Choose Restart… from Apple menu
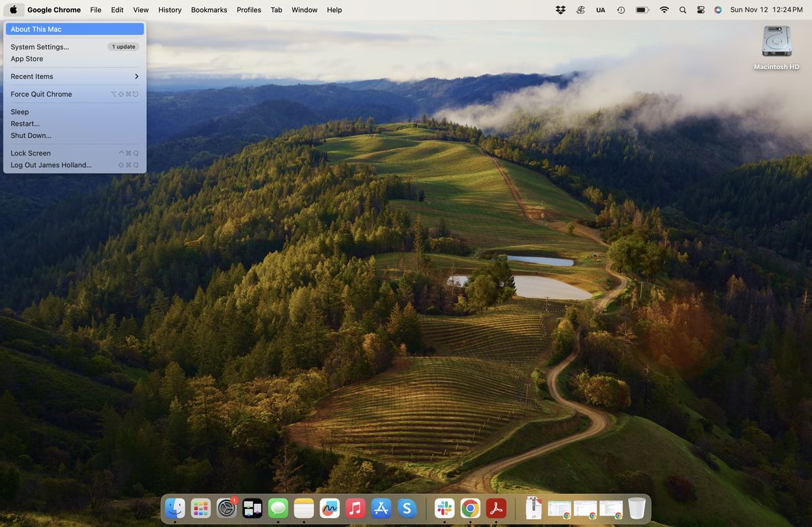Viewport: 812px width, 527px height. [74, 124]
